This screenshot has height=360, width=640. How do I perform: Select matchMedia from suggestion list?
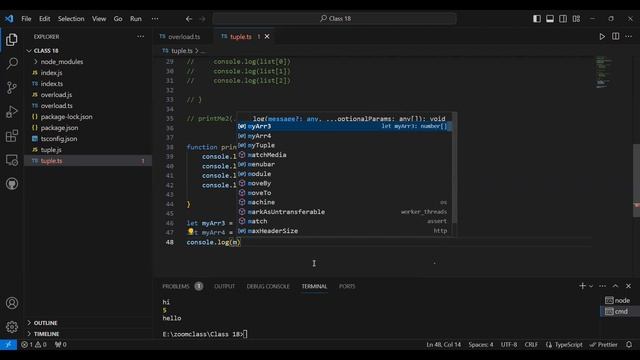click(345, 155)
